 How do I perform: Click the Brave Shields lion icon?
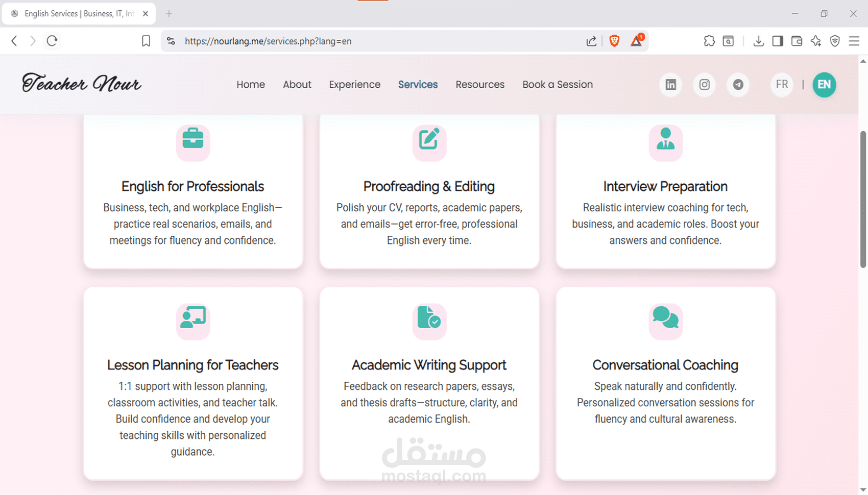(614, 41)
